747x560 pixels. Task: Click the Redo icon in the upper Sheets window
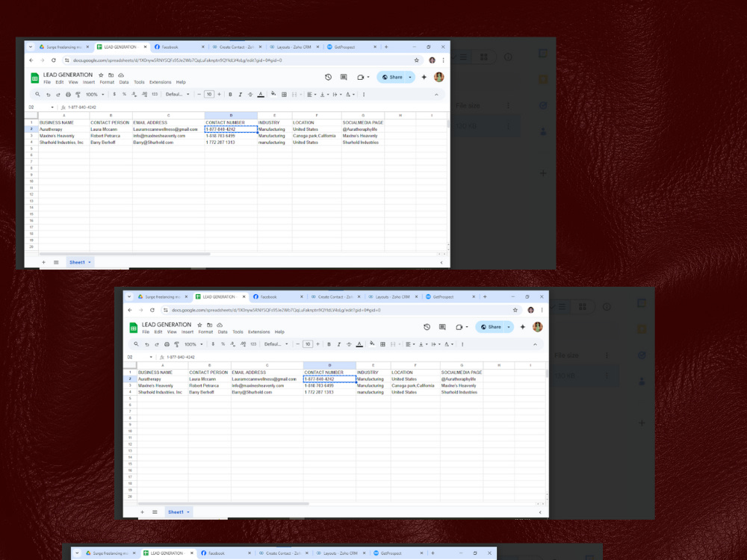[x=58, y=94]
